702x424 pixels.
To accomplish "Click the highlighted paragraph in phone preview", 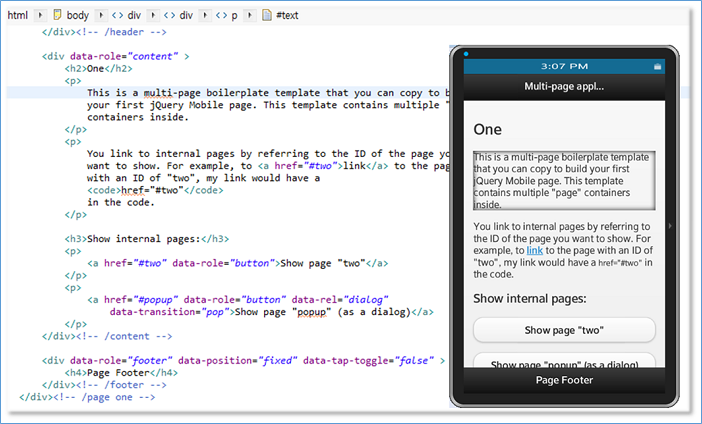I will [564, 181].
